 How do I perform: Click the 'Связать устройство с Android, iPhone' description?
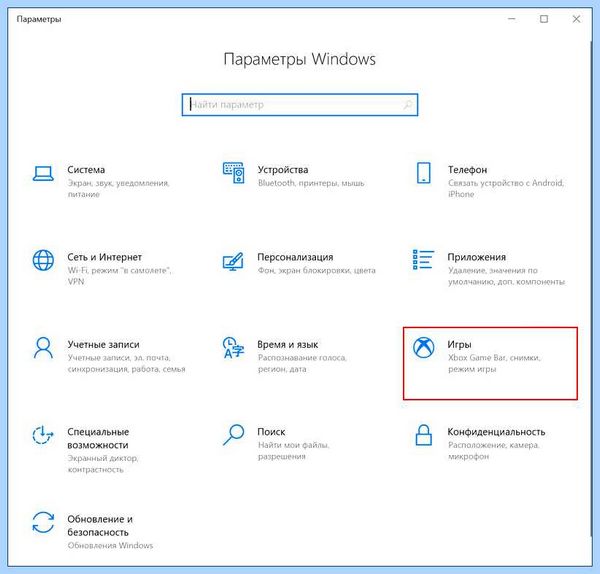pos(506,189)
